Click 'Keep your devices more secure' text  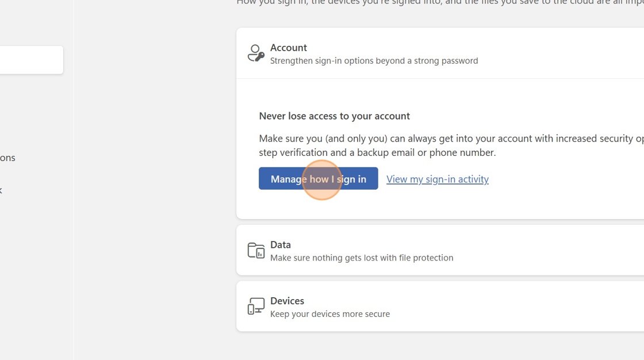330,314
